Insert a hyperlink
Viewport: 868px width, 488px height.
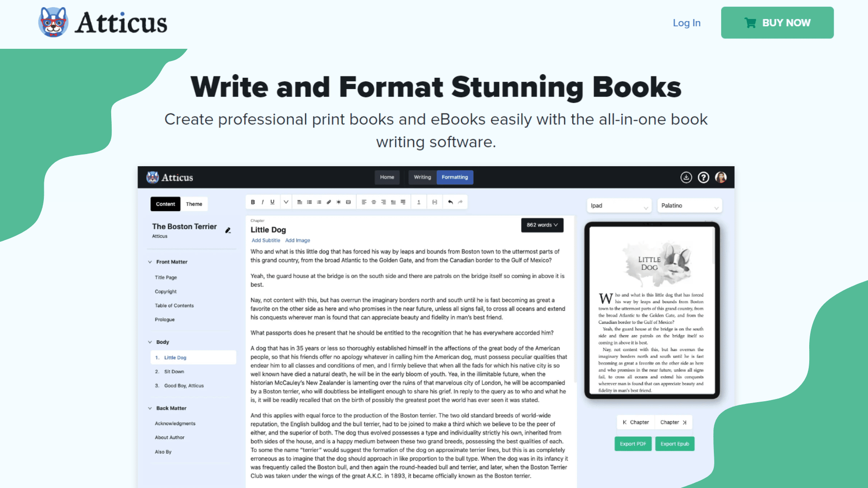(329, 202)
